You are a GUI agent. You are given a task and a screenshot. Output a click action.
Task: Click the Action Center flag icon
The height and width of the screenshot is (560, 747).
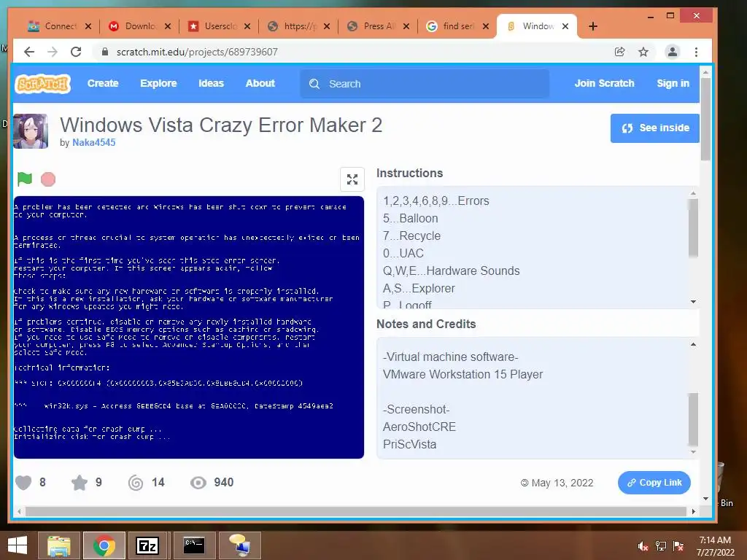pyautogui.click(x=678, y=546)
